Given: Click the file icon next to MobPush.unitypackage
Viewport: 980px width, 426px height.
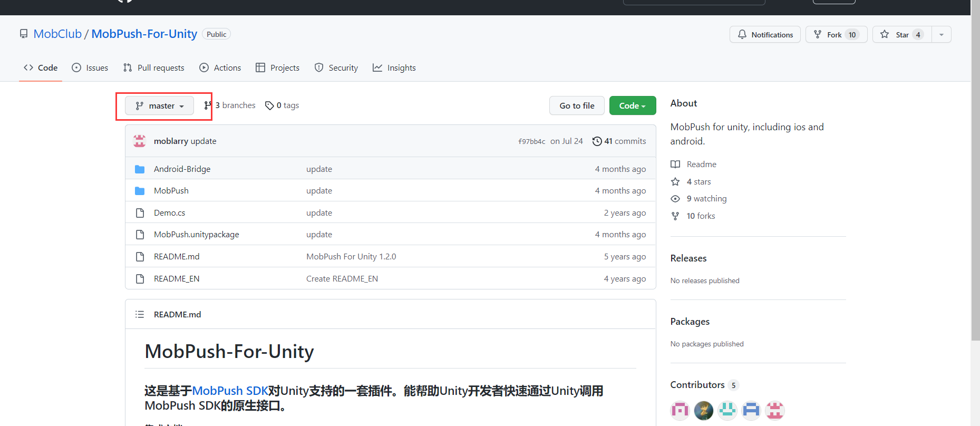Looking at the screenshot, I should point(140,234).
